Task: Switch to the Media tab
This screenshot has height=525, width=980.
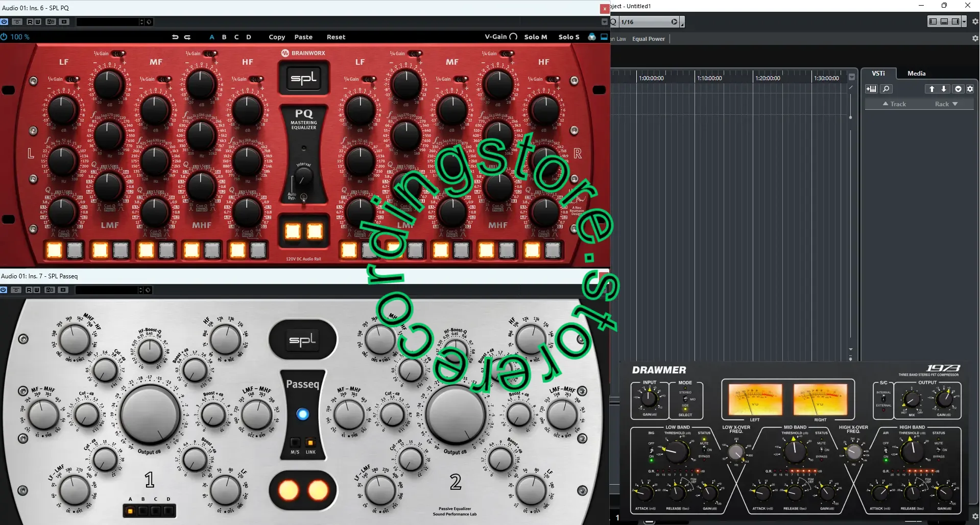Action: coord(916,74)
